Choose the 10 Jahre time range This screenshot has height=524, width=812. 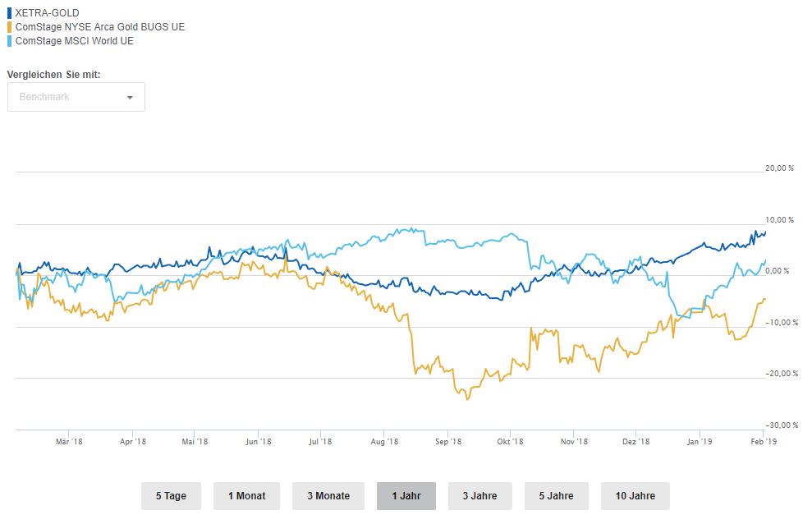coord(635,496)
